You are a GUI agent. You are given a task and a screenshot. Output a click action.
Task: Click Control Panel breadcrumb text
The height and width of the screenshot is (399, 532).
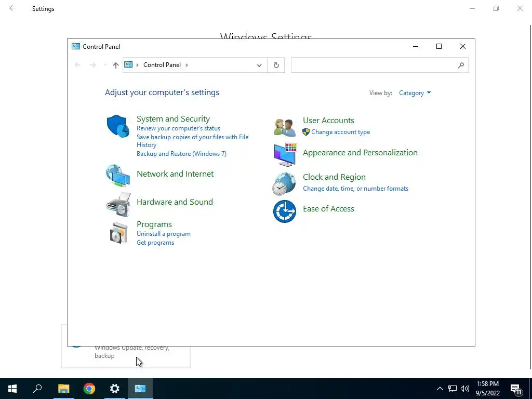[x=162, y=65]
